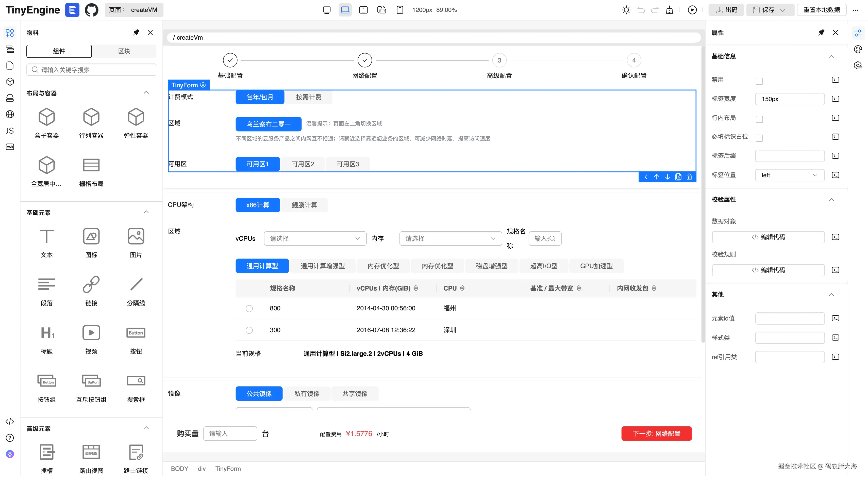Enable the 禁用 checkbox
This screenshot has width=868, height=481.
pyautogui.click(x=759, y=81)
